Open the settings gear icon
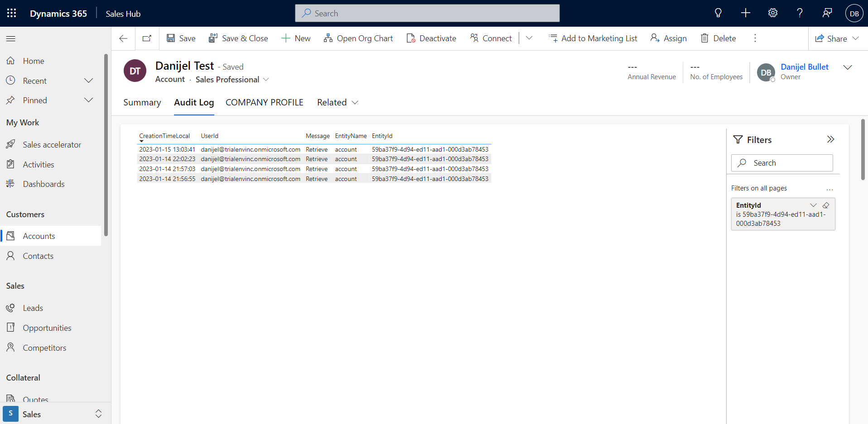Viewport: 868px width, 424px height. (772, 13)
